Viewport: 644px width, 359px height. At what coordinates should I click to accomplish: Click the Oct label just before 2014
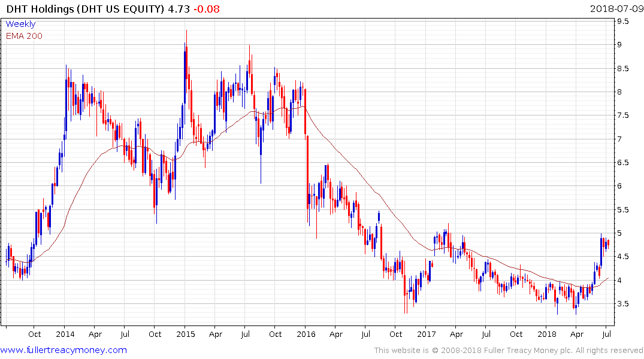(x=35, y=334)
